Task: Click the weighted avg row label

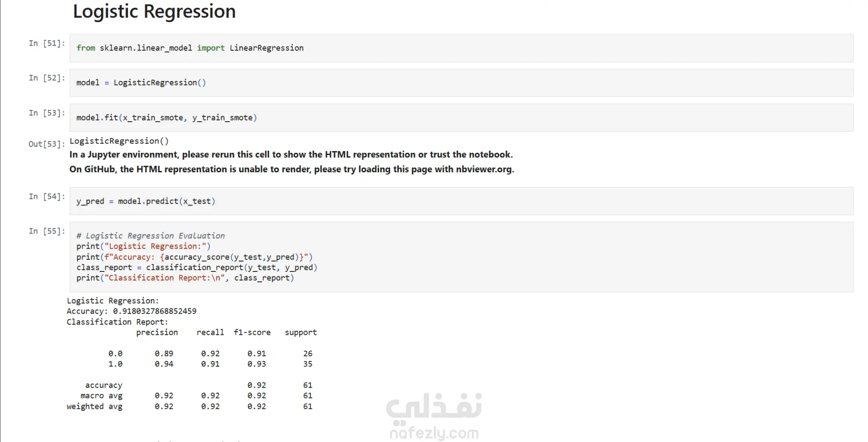Action: (x=94, y=406)
